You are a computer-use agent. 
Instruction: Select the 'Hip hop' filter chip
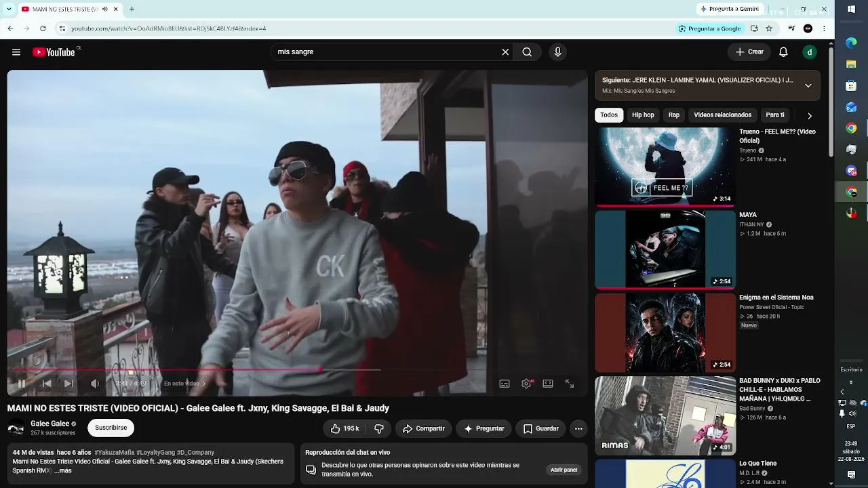(643, 115)
